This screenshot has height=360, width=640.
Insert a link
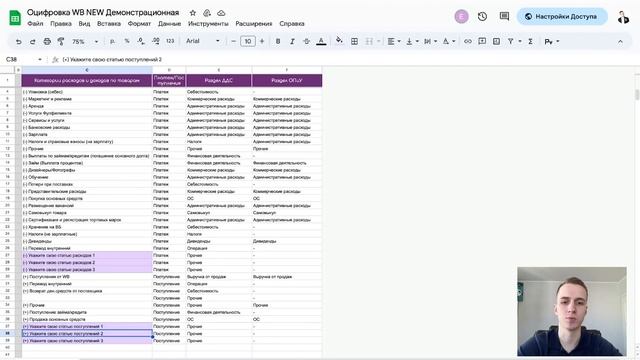tap(468, 41)
